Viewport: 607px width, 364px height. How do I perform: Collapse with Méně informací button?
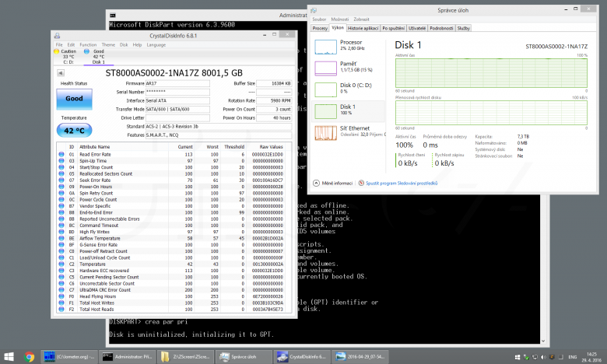click(x=333, y=183)
